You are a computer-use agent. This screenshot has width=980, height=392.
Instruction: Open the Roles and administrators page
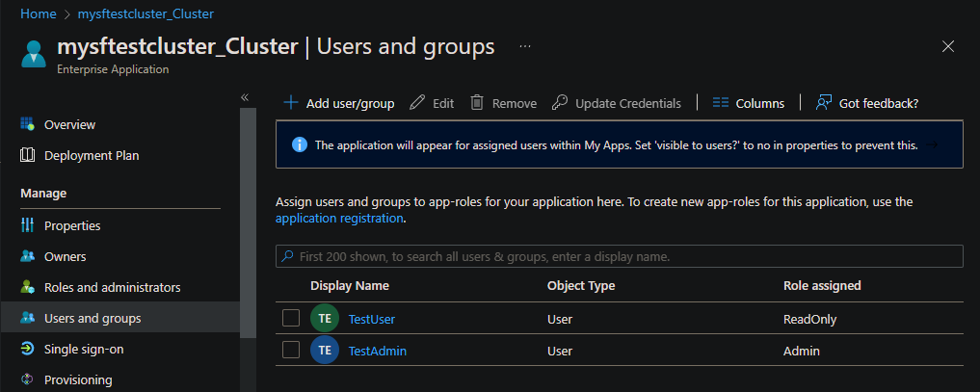pyautogui.click(x=112, y=287)
